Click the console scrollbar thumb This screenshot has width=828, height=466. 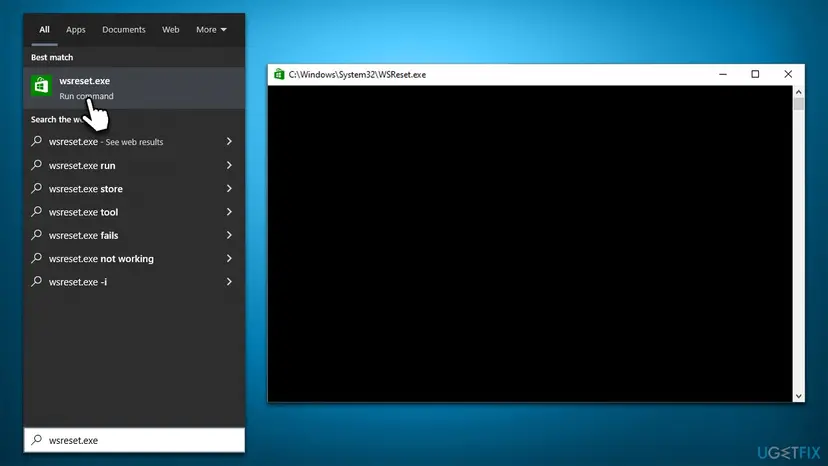[x=798, y=104]
